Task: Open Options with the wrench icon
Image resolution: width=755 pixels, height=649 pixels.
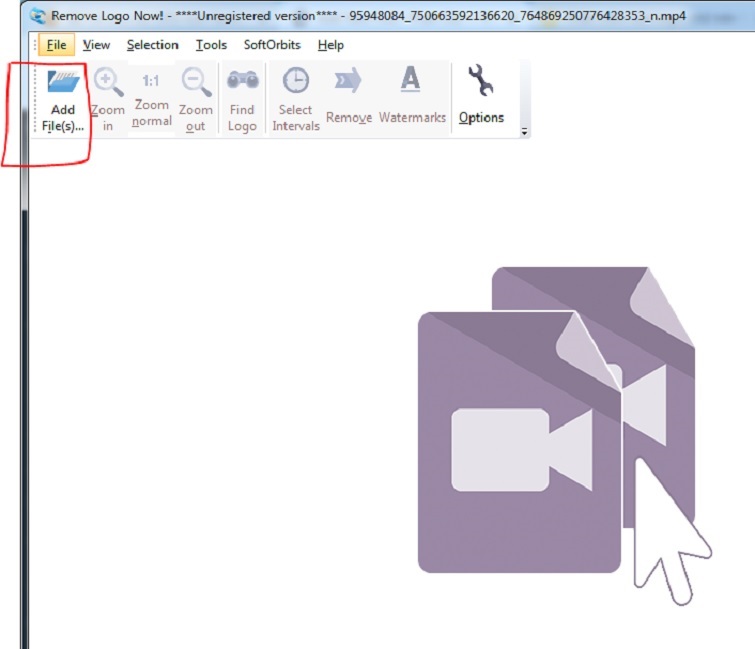Action: coord(481,81)
